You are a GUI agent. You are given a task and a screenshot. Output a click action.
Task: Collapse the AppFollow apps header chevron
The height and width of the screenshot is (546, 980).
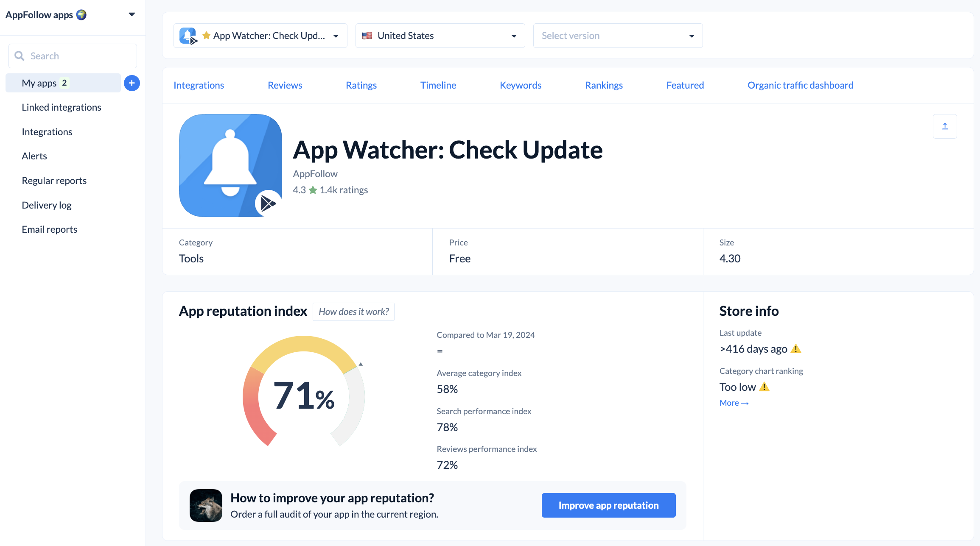(132, 14)
